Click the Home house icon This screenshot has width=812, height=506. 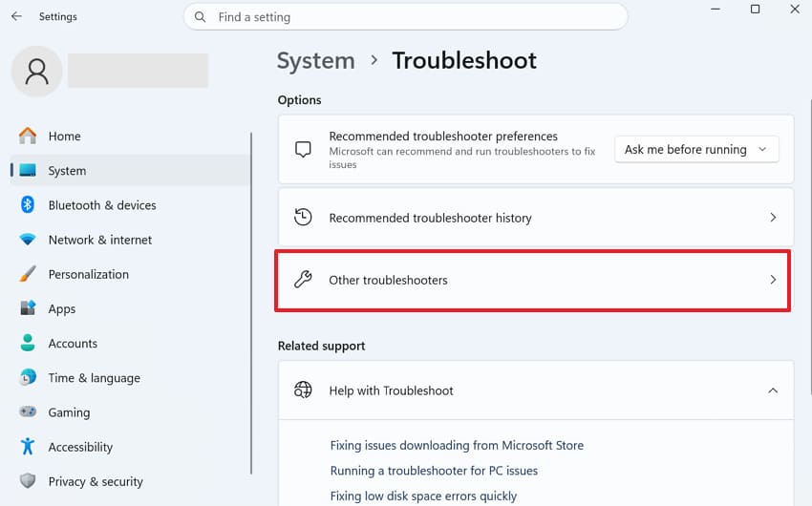point(28,137)
